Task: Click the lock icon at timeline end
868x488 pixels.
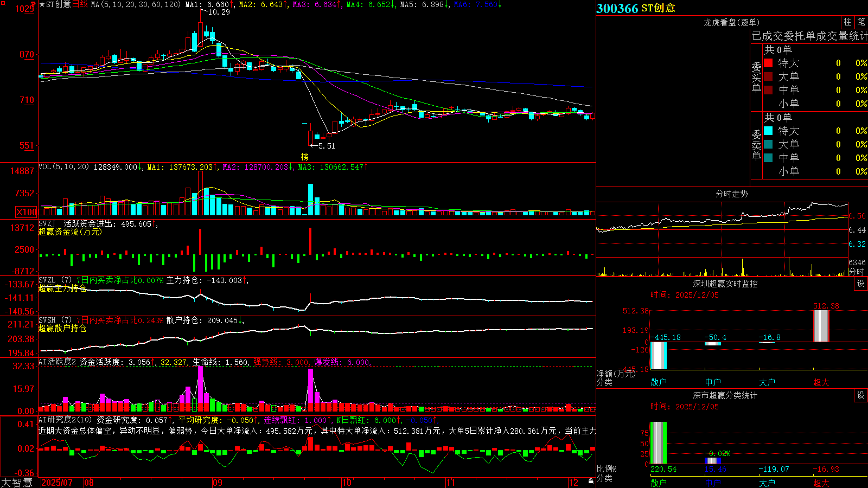Action: (x=591, y=481)
